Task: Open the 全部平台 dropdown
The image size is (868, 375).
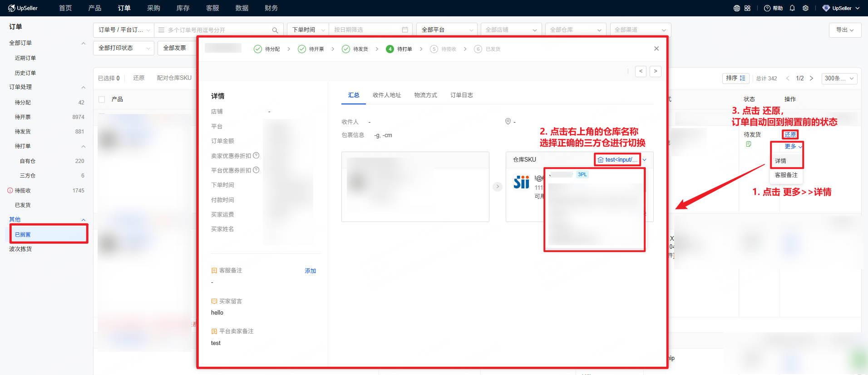Action: pyautogui.click(x=446, y=30)
